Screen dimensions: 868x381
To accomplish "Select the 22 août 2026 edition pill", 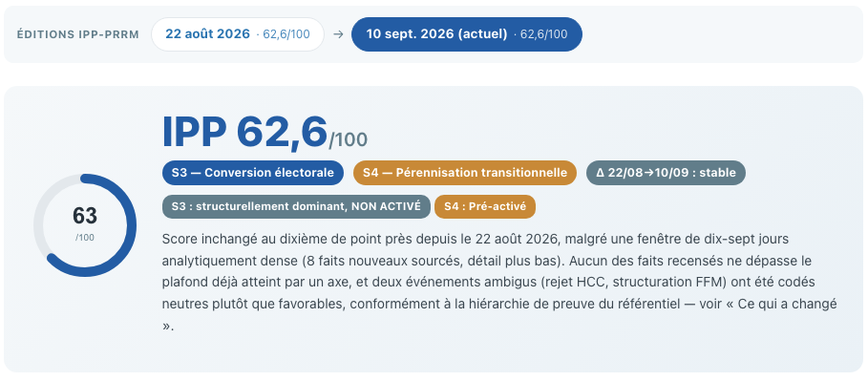I will (x=238, y=34).
